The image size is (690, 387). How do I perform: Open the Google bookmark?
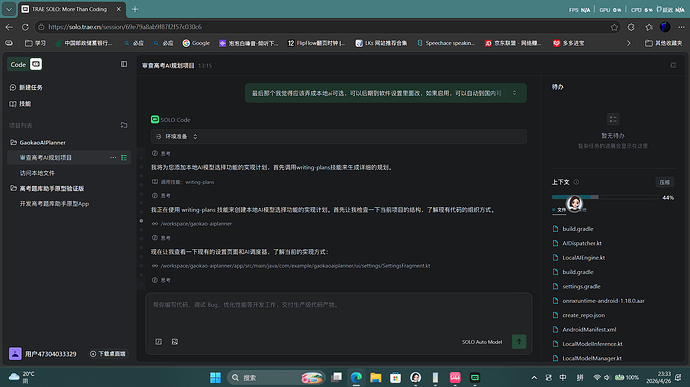[196, 43]
